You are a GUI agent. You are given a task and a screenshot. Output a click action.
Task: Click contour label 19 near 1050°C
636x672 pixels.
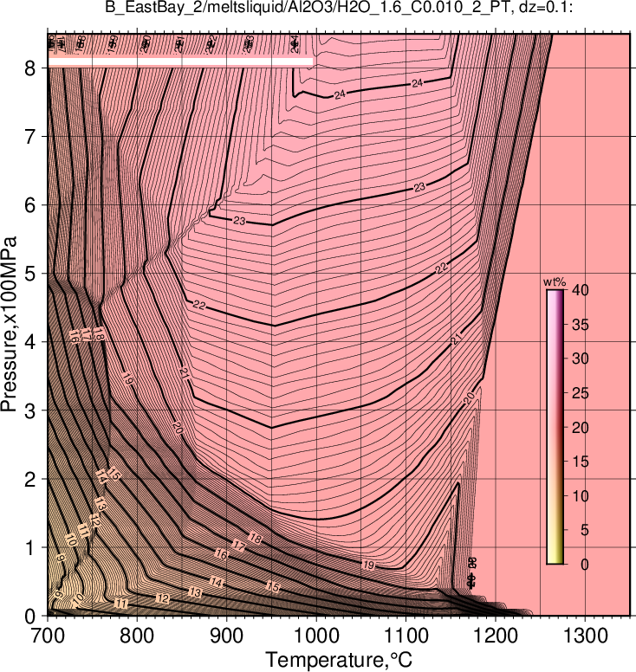[x=368, y=565]
